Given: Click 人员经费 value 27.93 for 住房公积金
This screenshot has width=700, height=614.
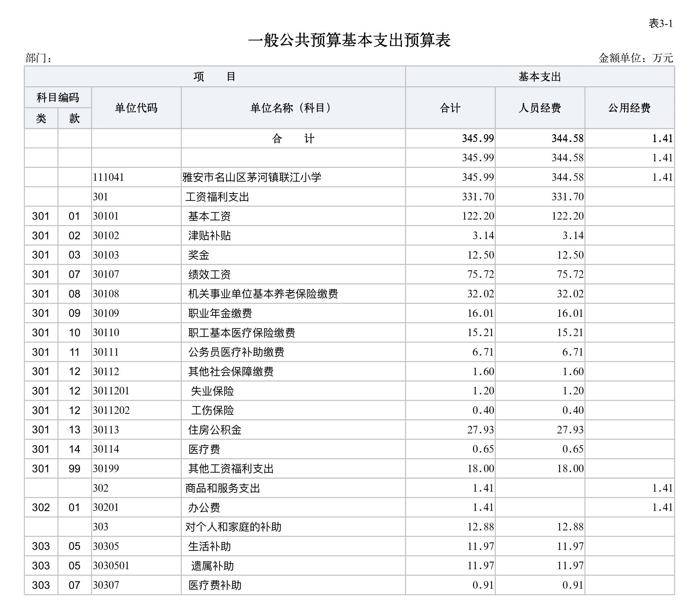Looking at the screenshot, I should [570, 429].
